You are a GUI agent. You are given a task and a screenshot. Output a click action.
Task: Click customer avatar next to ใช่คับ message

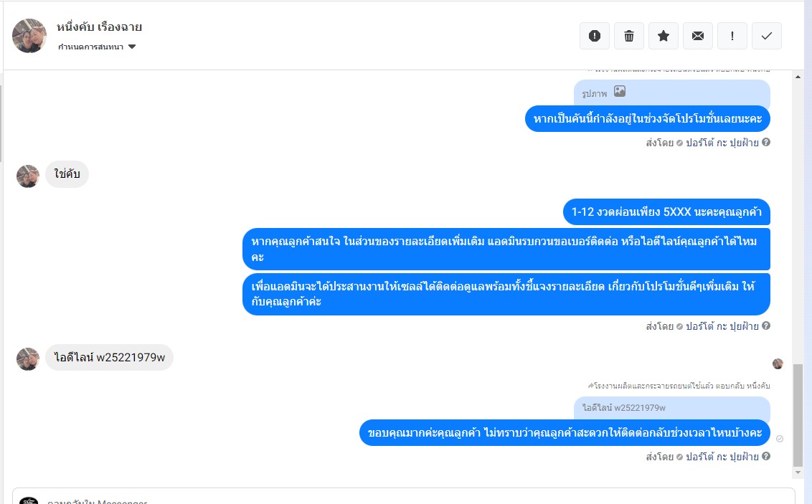tap(28, 176)
